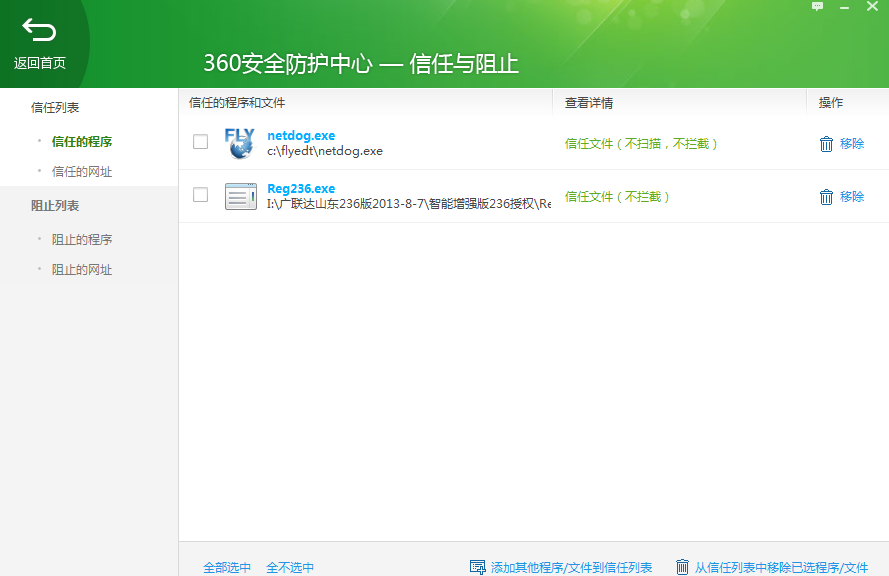Go to 阻止的网址 list
889x576 pixels.
pos(82,270)
